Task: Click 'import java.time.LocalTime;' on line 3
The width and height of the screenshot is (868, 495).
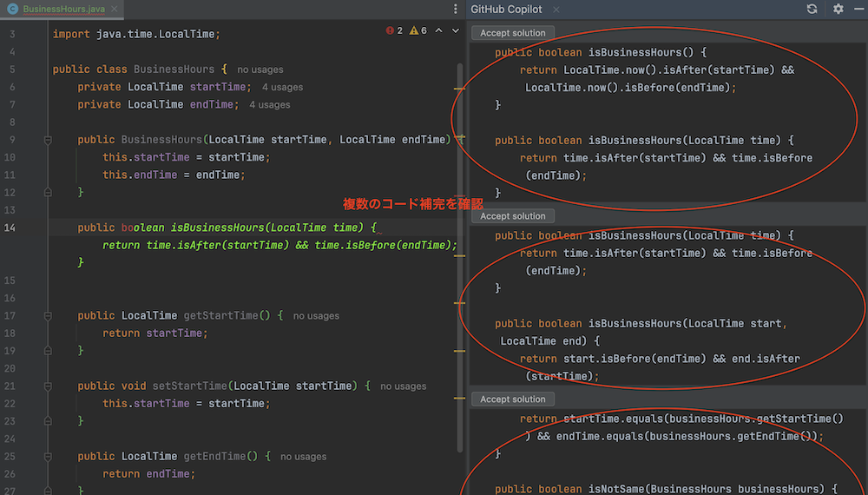Action: (136, 35)
